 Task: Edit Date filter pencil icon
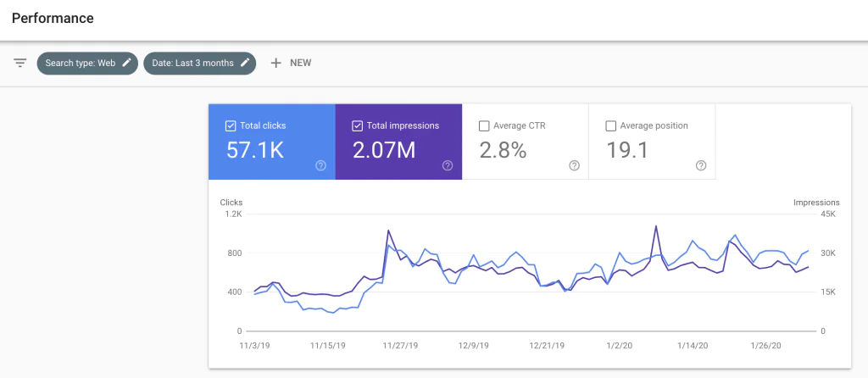point(245,63)
